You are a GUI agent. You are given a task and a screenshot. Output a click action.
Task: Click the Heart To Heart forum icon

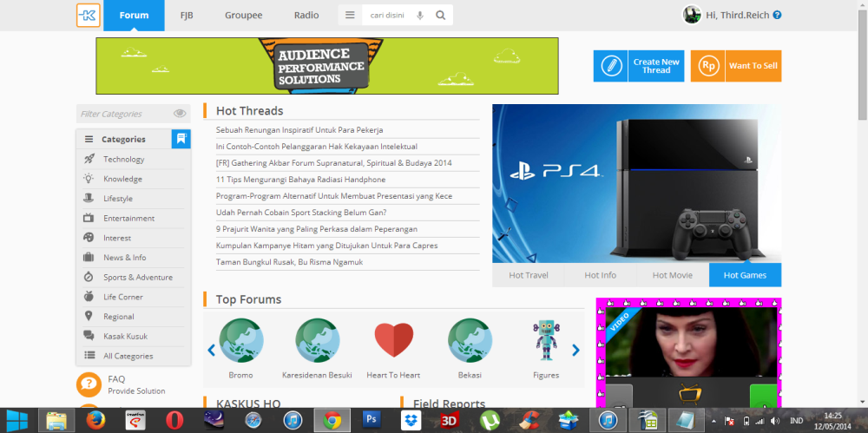pos(393,340)
